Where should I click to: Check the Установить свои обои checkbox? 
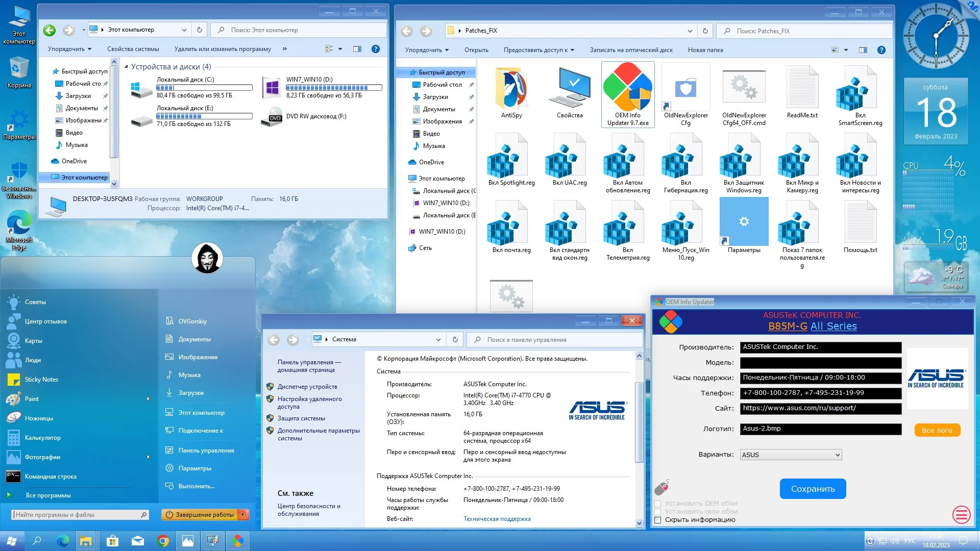coord(658,512)
